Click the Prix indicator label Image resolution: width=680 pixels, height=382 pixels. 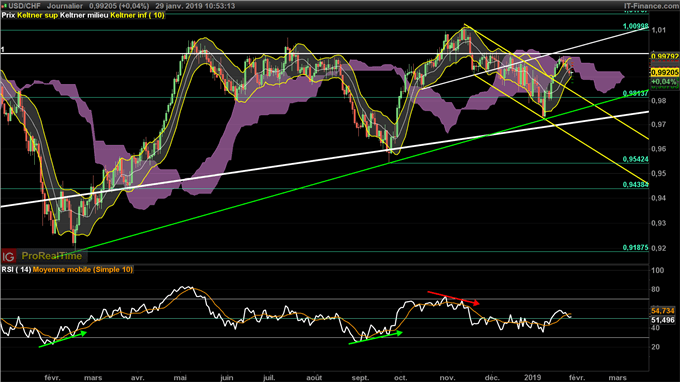click(8, 15)
